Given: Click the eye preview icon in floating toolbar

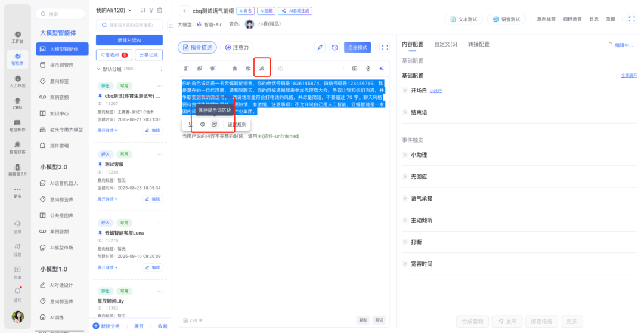Looking at the screenshot, I should click(x=203, y=124).
